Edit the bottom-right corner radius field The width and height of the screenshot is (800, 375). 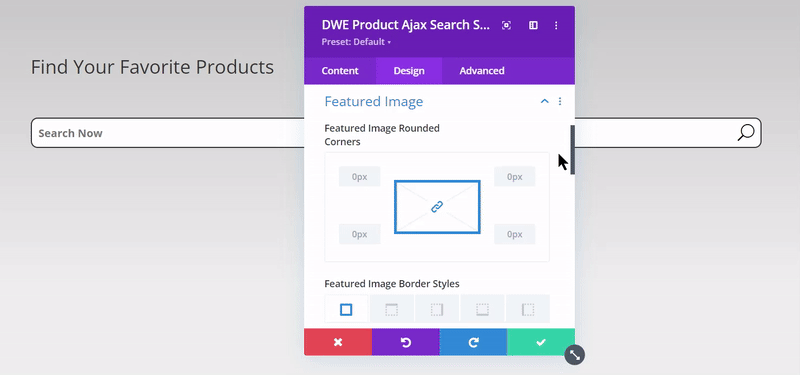(514, 234)
